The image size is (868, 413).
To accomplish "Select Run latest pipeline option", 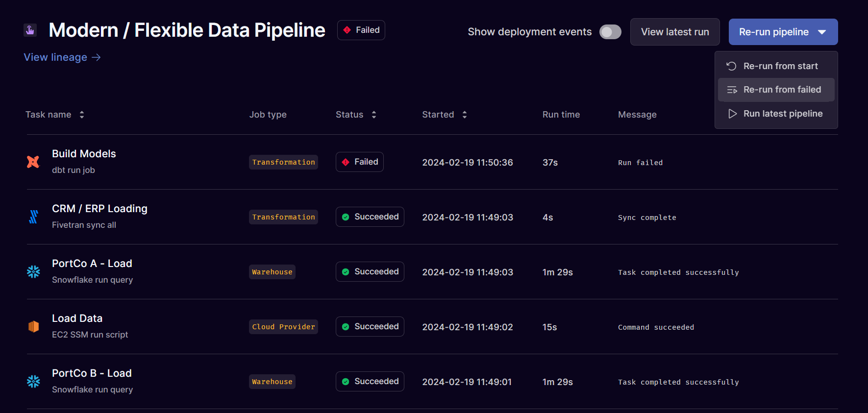I will click(776, 114).
